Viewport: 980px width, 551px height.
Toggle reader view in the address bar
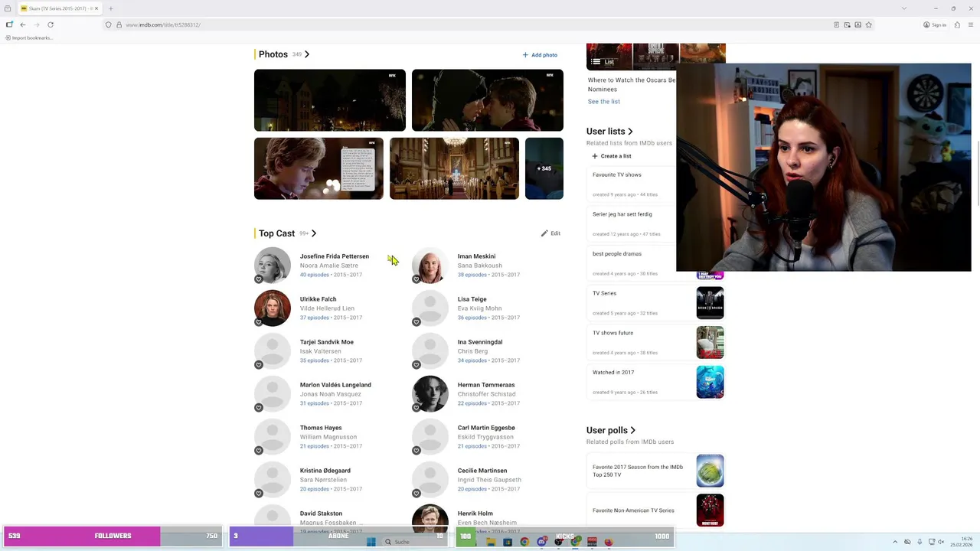tap(836, 24)
